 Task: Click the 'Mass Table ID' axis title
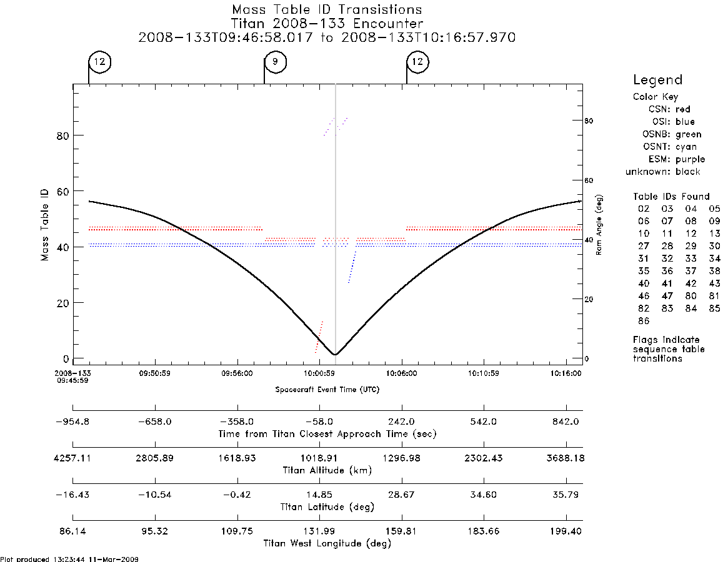pyautogui.click(x=44, y=224)
